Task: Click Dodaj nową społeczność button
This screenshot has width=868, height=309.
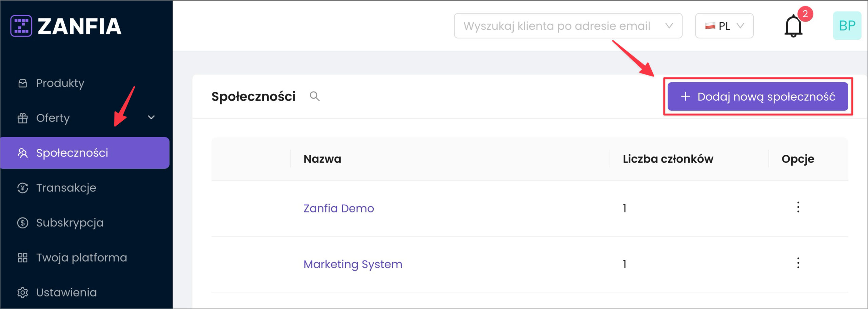Action: pyautogui.click(x=757, y=97)
